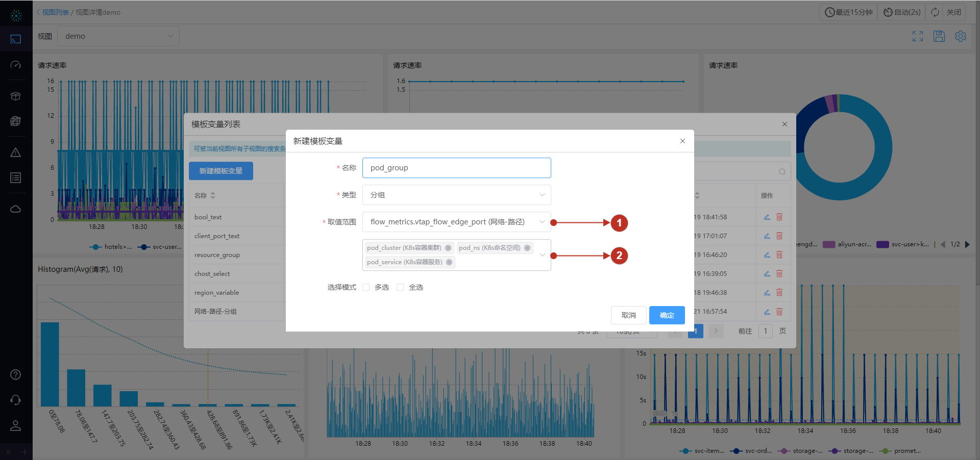Image resolution: width=980 pixels, height=460 pixels.
Task: Confirm the dialog with 确定 button
Action: point(667,315)
